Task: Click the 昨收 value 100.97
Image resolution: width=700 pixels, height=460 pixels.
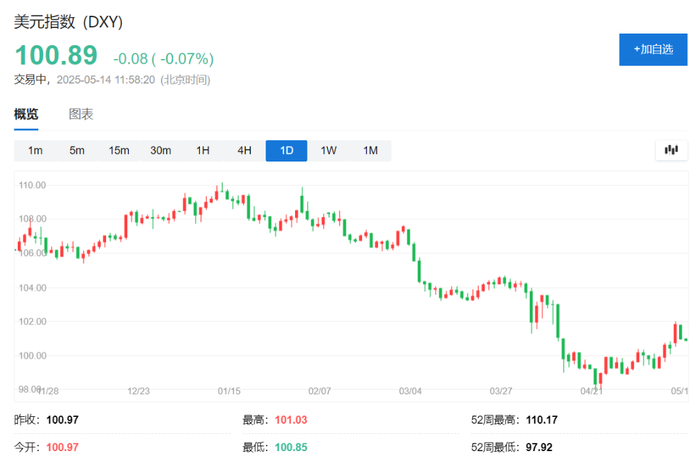Action: (x=62, y=420)
